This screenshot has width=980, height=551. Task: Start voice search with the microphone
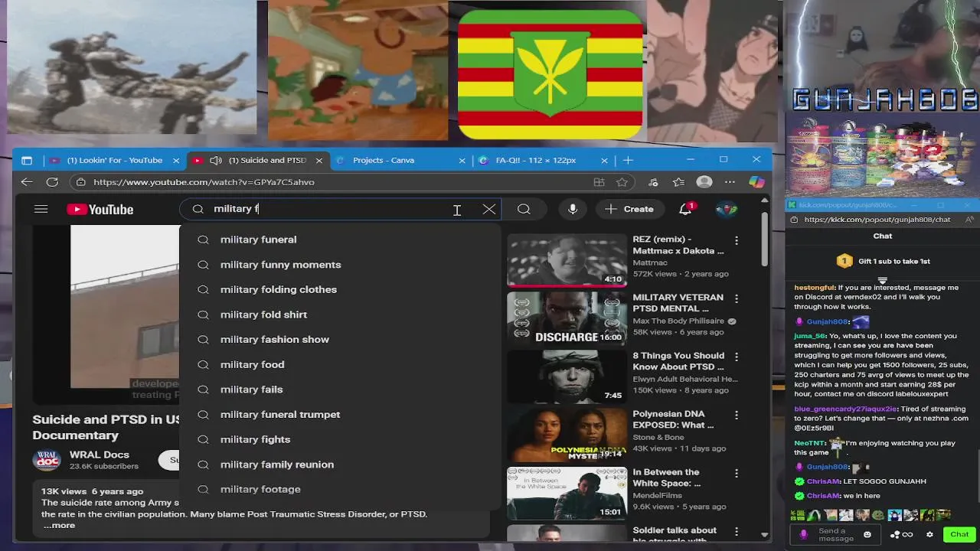[573, 209]
